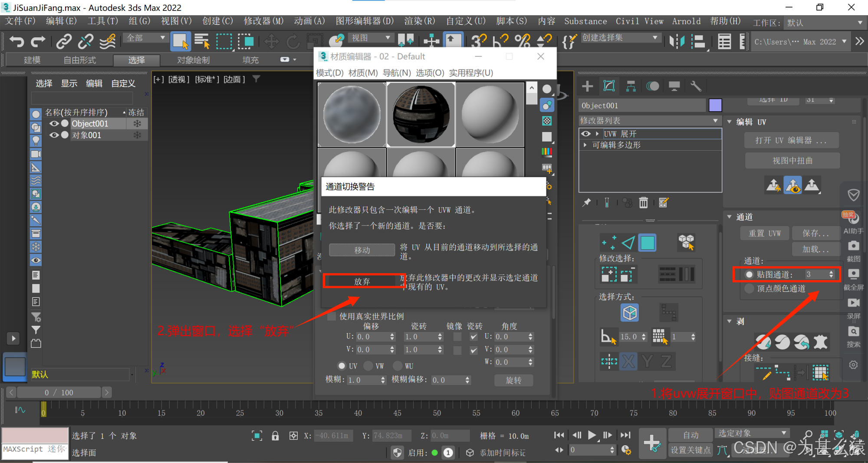Open the 修改器(M) menu
Screen dimensions: 868x463
pos(263,21)
